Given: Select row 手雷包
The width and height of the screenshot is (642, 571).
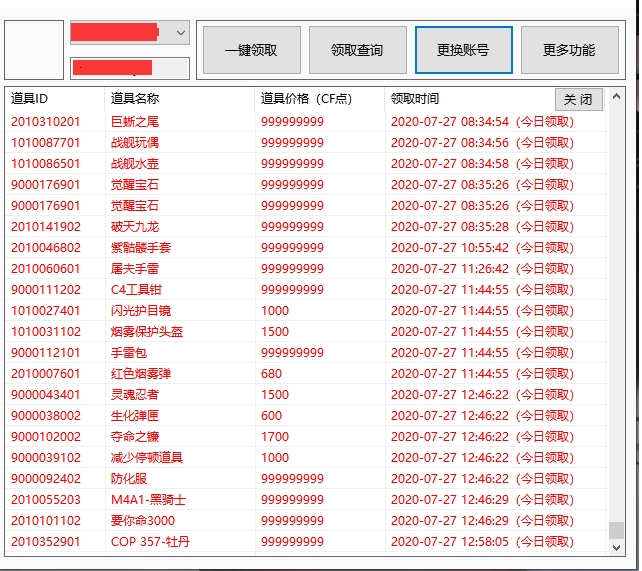Looking at the screenshot, I should coord(305,353).
